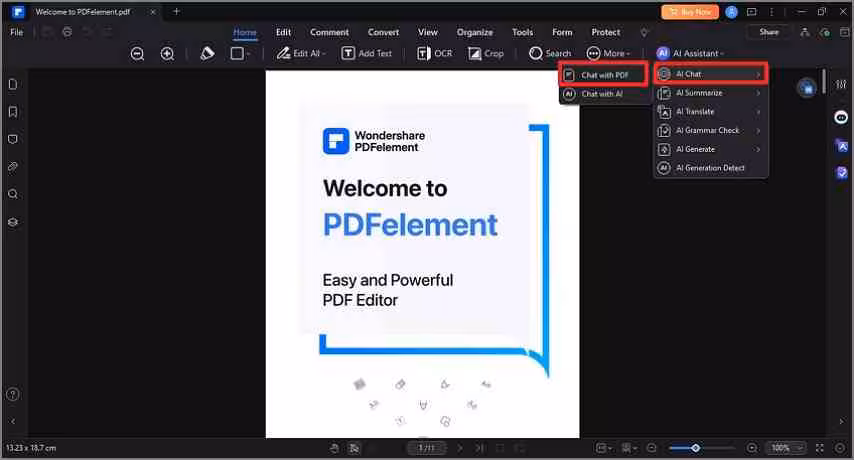The image size is (854, 460).
Task: Open the Tools tab
Action: [x=522, y=32]
